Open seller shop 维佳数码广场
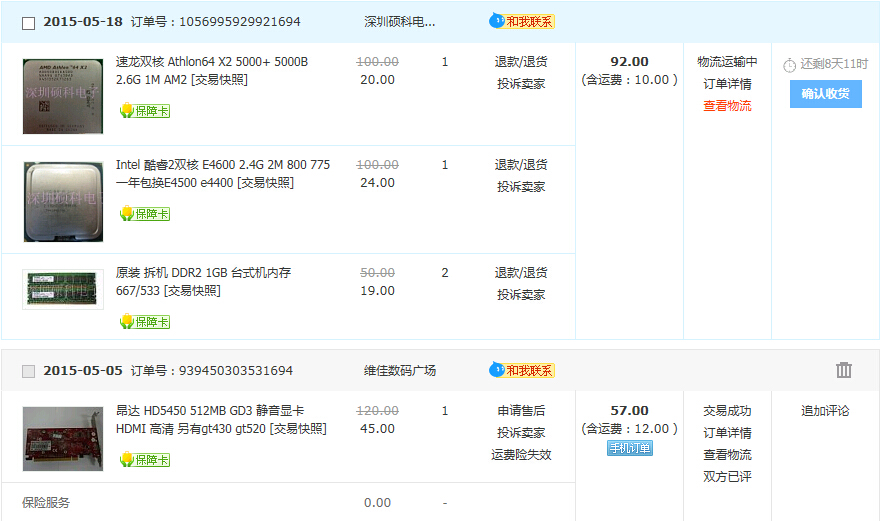Viewport: 882px width, 521px height. pyautogui.click(x=400, y=370)
